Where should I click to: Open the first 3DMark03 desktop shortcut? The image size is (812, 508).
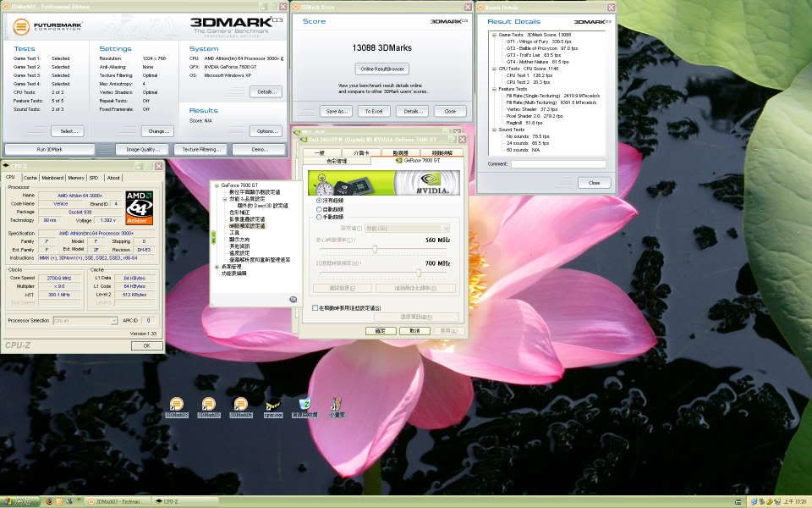pos(176,406)
